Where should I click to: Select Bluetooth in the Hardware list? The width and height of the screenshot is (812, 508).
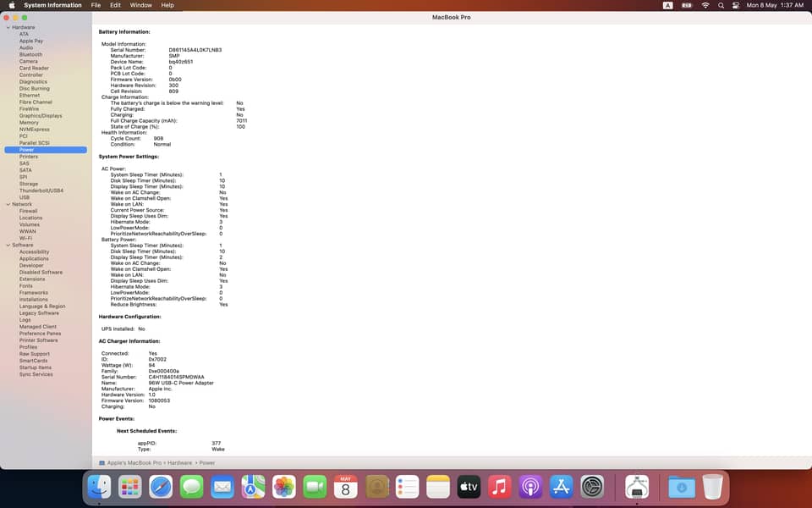pyautogui.click(x=30, y=54)
